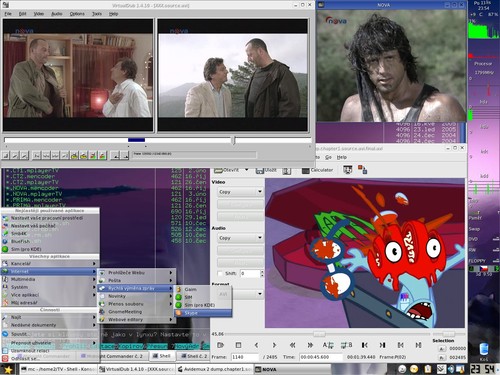Viewport: 500px width, 375px height.
Task: Open the Video codec Copy dropdown
Action: (x=240, y=192)
